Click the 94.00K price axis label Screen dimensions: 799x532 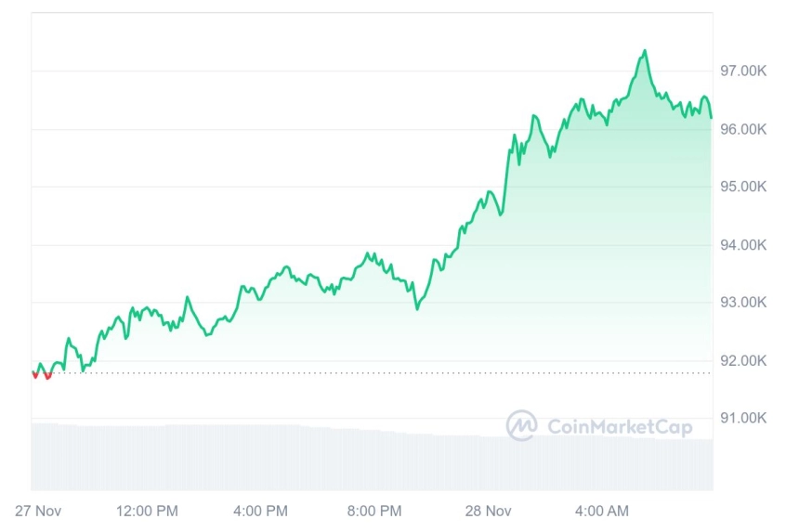tap(743, 245)
